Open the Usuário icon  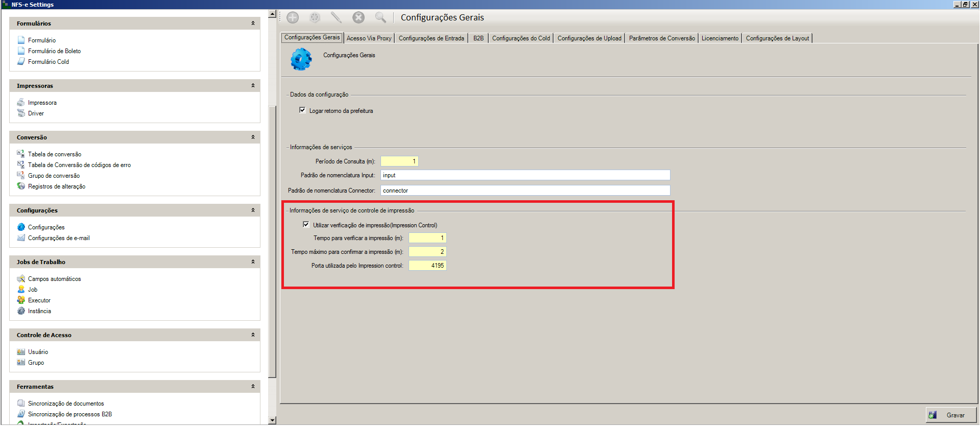click(x=21, y=351)
